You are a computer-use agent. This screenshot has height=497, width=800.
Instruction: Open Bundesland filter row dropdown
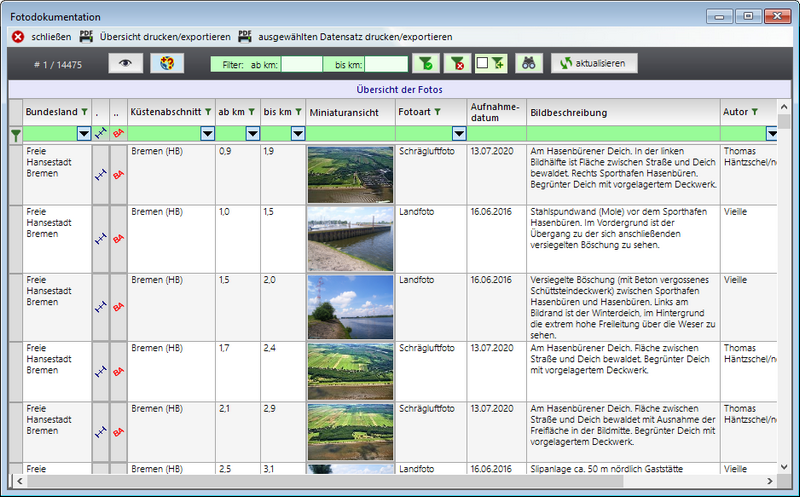pos(84,134)
